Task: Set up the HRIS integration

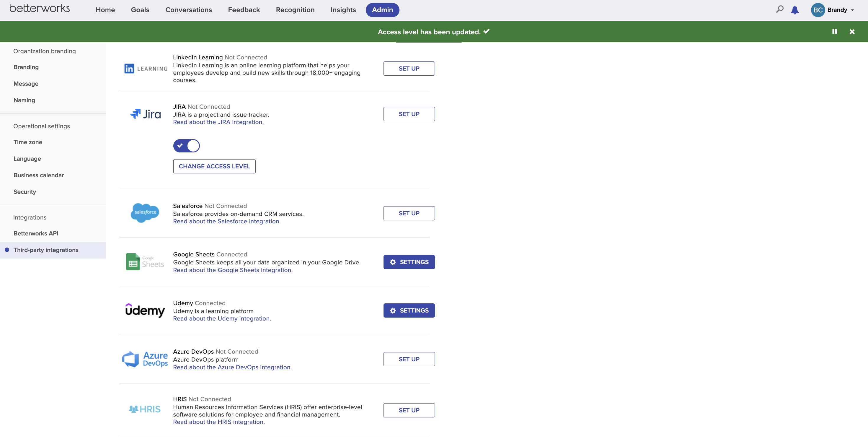Action: coord(409,410)
